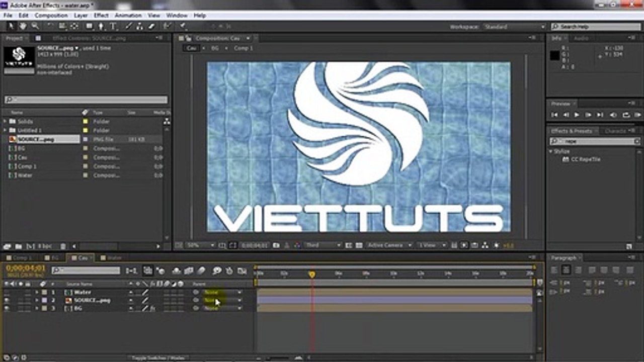This screenshot has width=644, height=362.
Task: Expand the BG layer properties
Action: 36,308
